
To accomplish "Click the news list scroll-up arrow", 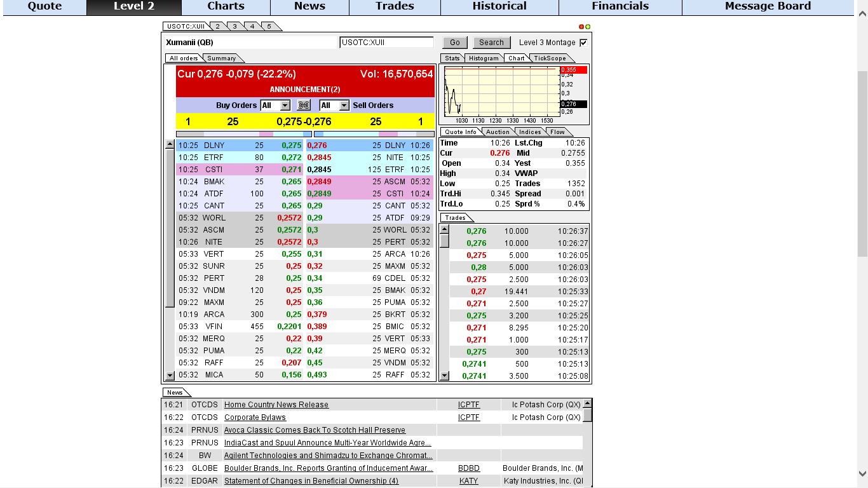I will [x=588, y=403].
